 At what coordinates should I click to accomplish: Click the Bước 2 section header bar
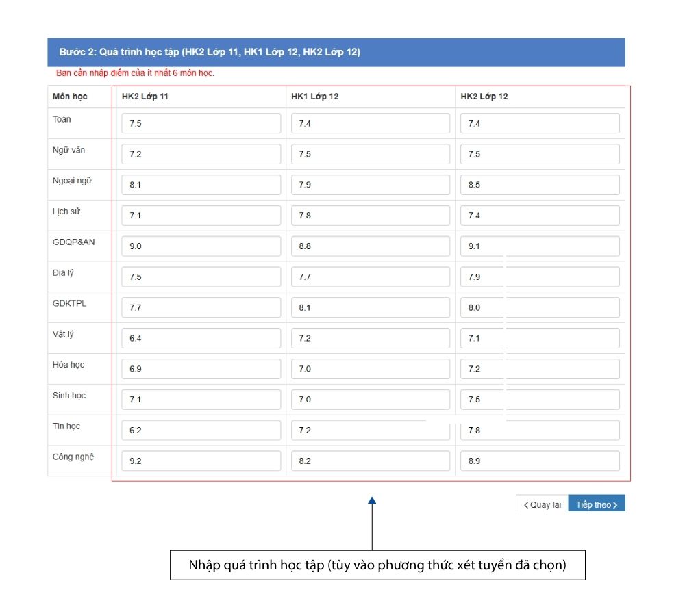tap(336, 52)
